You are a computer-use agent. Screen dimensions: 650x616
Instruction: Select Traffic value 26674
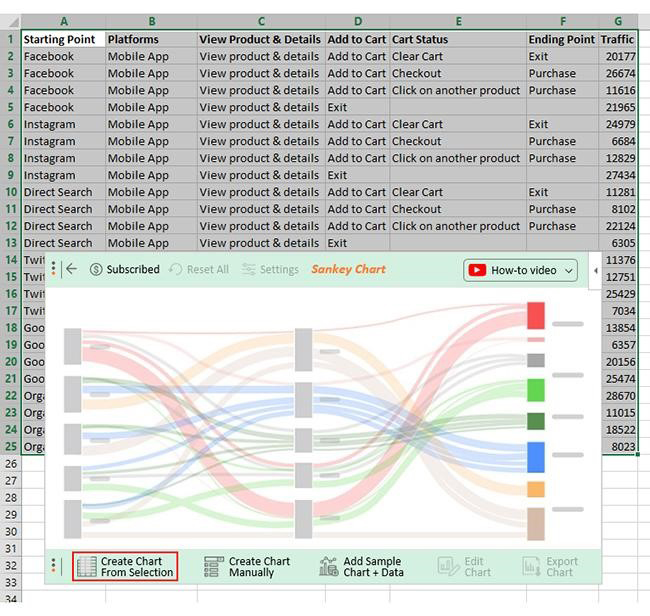tap(618, 73)
